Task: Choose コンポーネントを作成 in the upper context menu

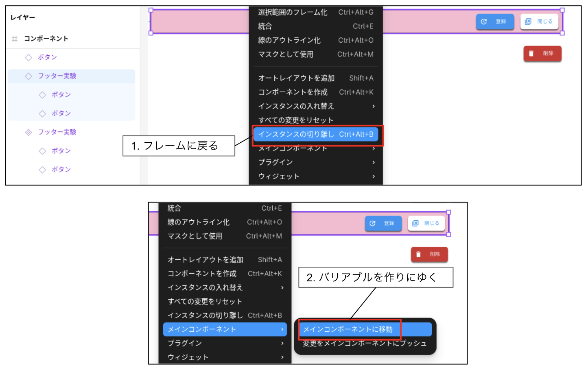Action: (x=316, y=92)
